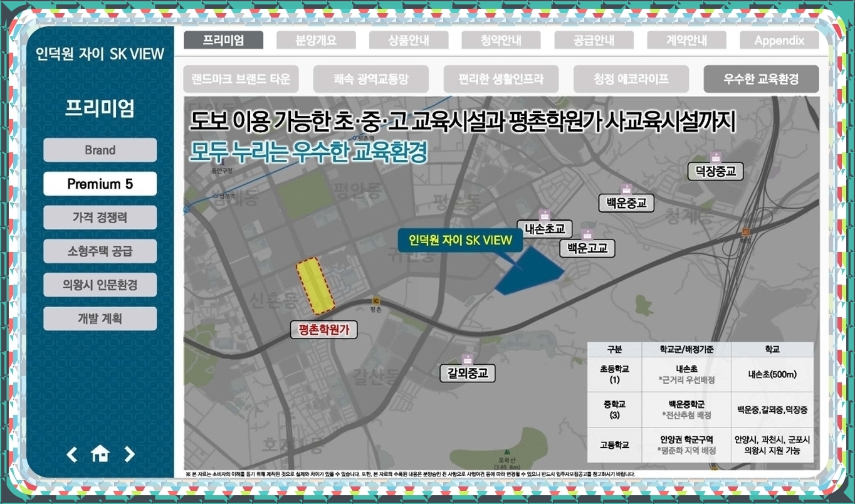Click the school icon above 덕장중교
The image size is (855, 504).
pyautogui.click(x=715, y=157)
